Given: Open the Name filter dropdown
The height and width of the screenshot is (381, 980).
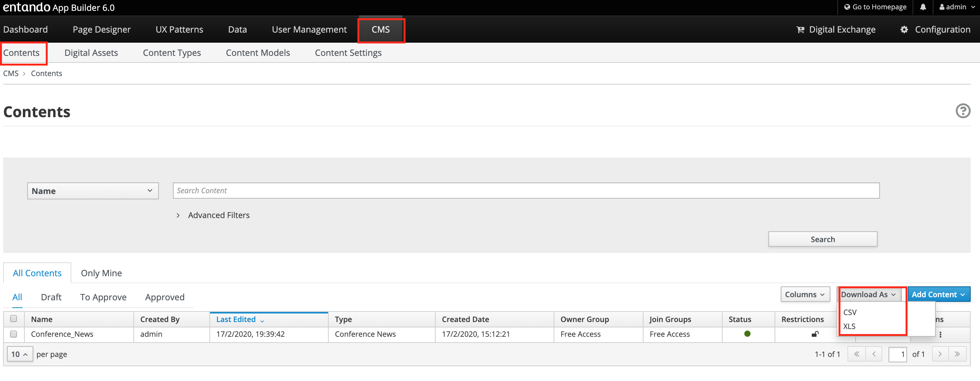Looking at the screenshot, I should click(93, 191).
